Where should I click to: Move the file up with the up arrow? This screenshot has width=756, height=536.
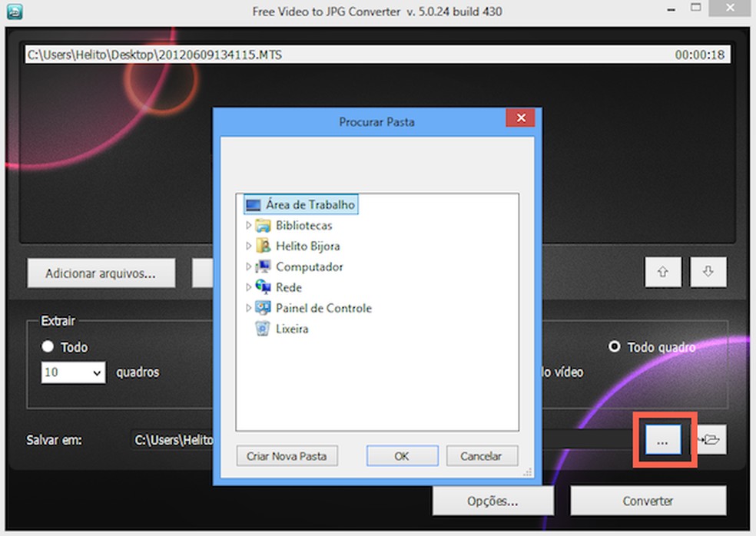tap(663, 272)
